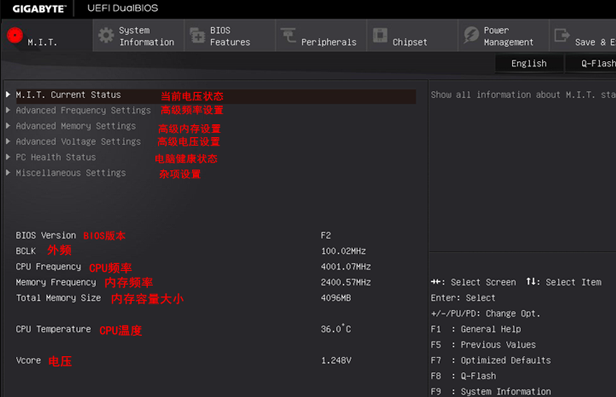Select the BIOS Version F2 value
The height and width of the screenshot is (397, 616).
coord(326,236)
